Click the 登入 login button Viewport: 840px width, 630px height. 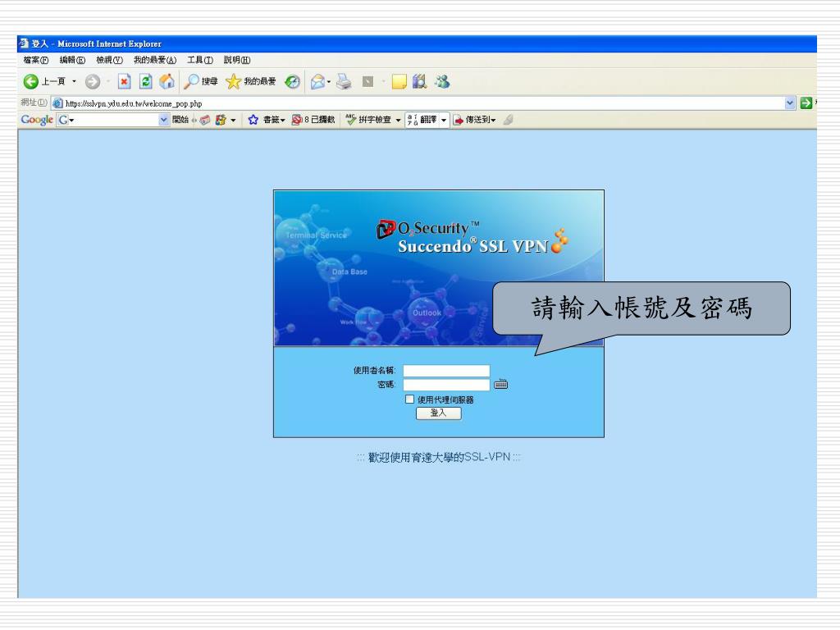(439, 413)
